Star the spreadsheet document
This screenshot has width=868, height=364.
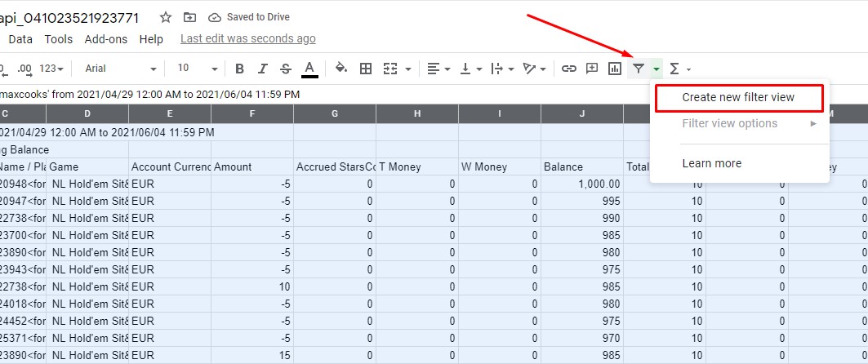coord(166,18)
